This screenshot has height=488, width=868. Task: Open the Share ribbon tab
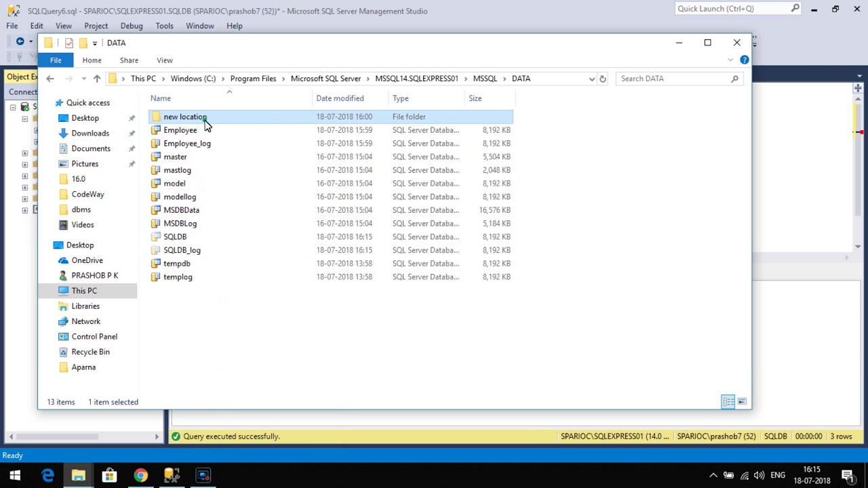click(129, 60)
